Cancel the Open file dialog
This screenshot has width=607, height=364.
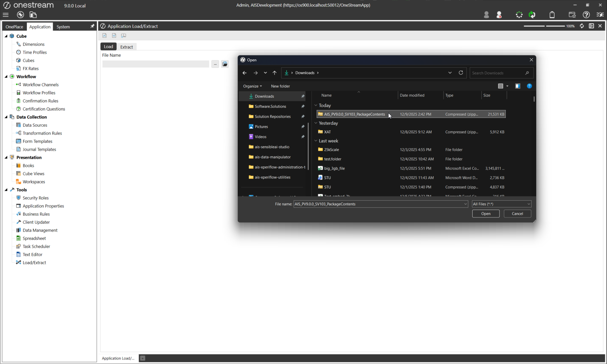pyautogui.click(x=517, y=214)
